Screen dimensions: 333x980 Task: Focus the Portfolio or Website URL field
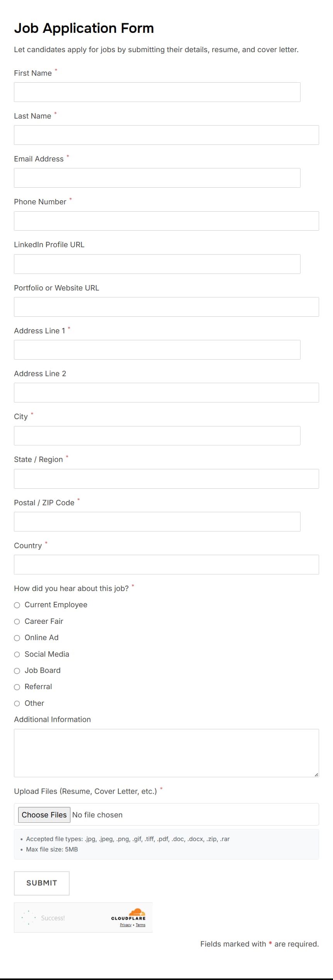tap(166, 307)
